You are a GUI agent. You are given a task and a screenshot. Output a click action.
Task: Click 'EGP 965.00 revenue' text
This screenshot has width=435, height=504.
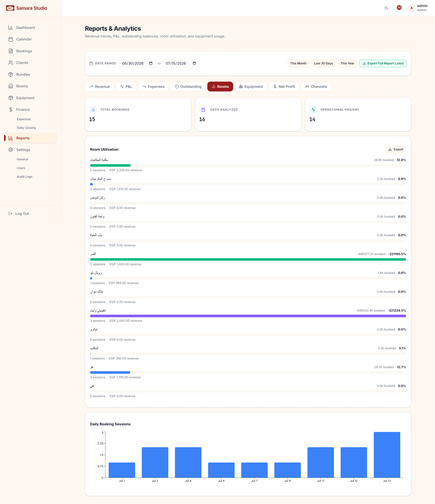coord(124,283)
